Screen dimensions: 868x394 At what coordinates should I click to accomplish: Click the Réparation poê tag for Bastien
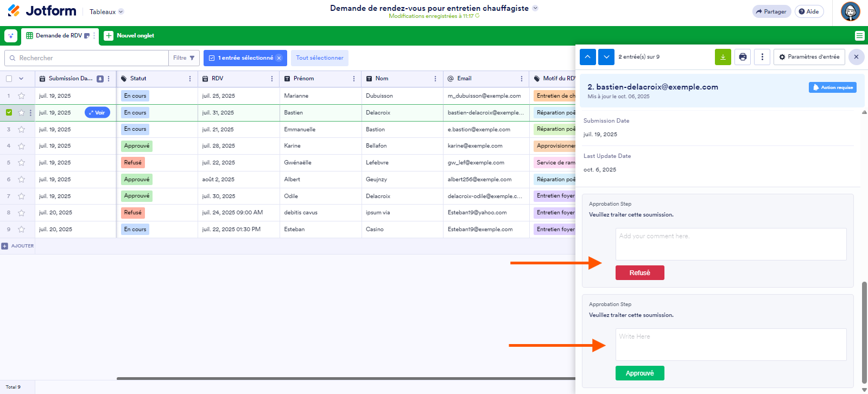[x=555, y=113]
